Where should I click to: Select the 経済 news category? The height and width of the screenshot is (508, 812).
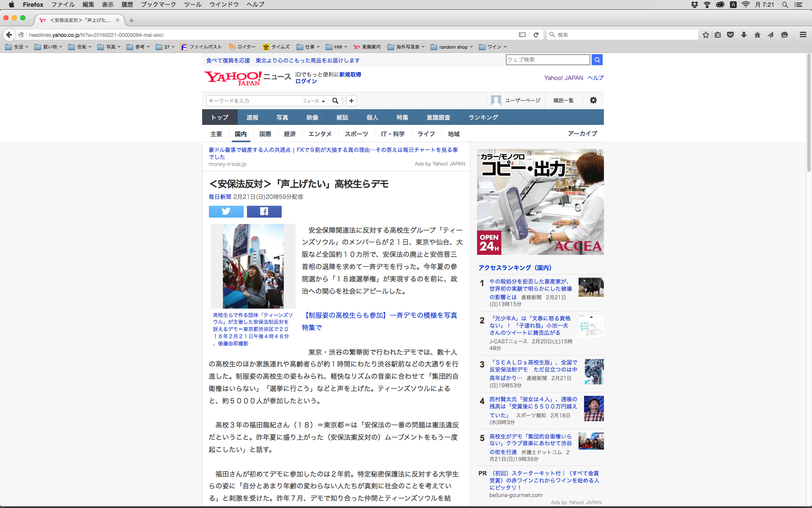[x=290, y=134]
